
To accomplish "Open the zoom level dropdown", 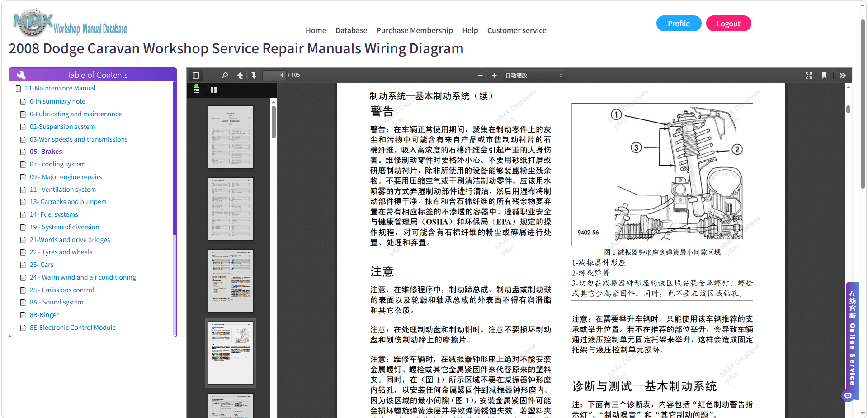I will coord(534,76).
